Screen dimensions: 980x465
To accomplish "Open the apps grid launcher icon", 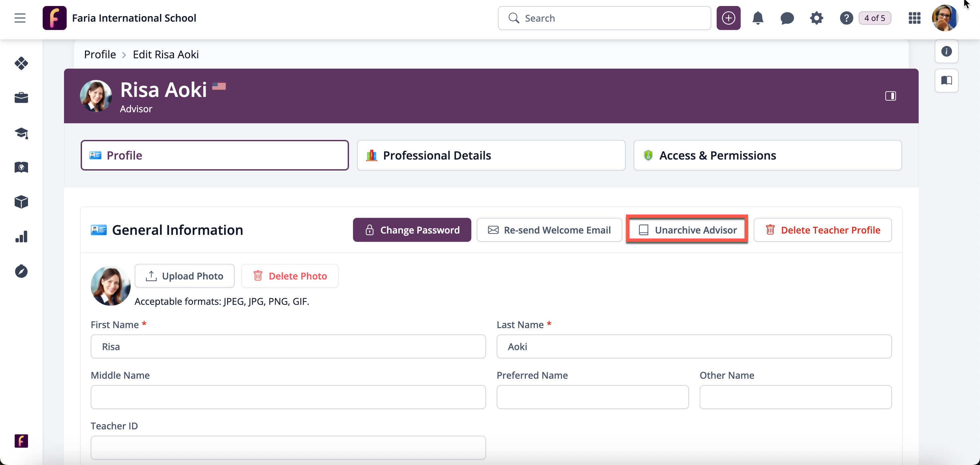I will tap(914, 18).
